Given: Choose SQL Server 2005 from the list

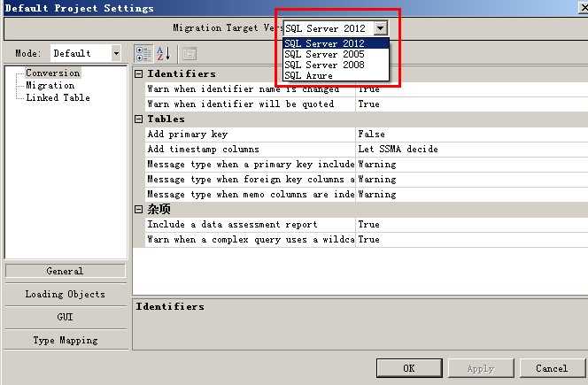Looking at the screenshot, I should coord(336,54).
